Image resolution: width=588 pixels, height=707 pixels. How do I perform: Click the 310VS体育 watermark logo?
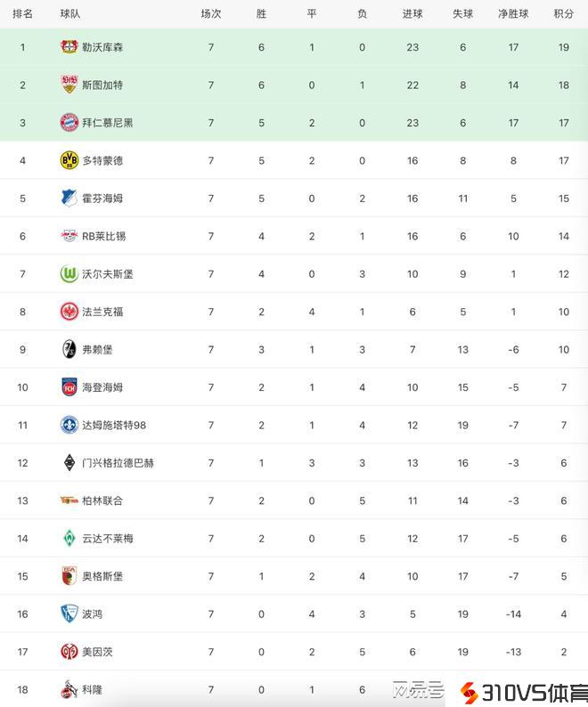pyautogui.click(x=523, y=692)
